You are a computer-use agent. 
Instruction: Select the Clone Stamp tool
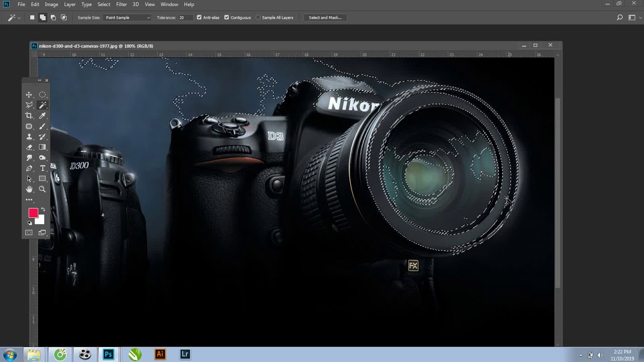pos(29,137)
